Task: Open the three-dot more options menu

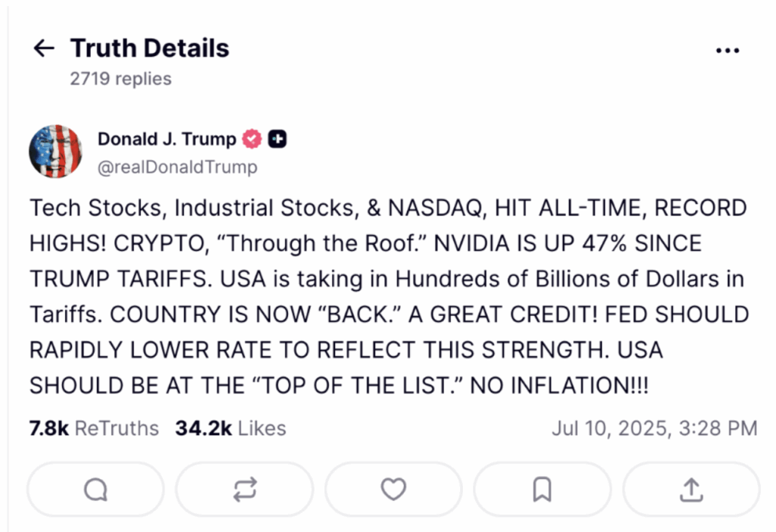Action: tap(727, 50)
